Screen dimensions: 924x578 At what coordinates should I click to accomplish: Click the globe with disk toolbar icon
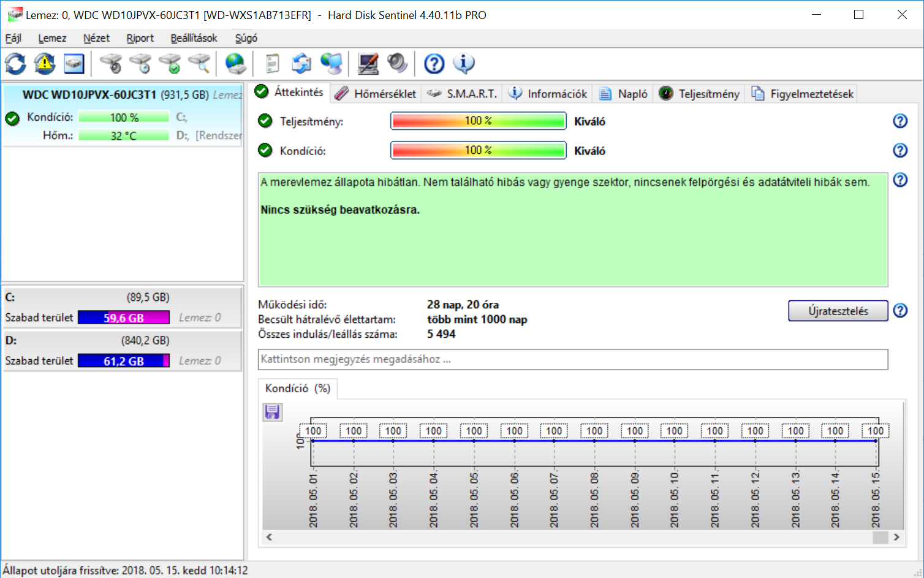[235, 63]
